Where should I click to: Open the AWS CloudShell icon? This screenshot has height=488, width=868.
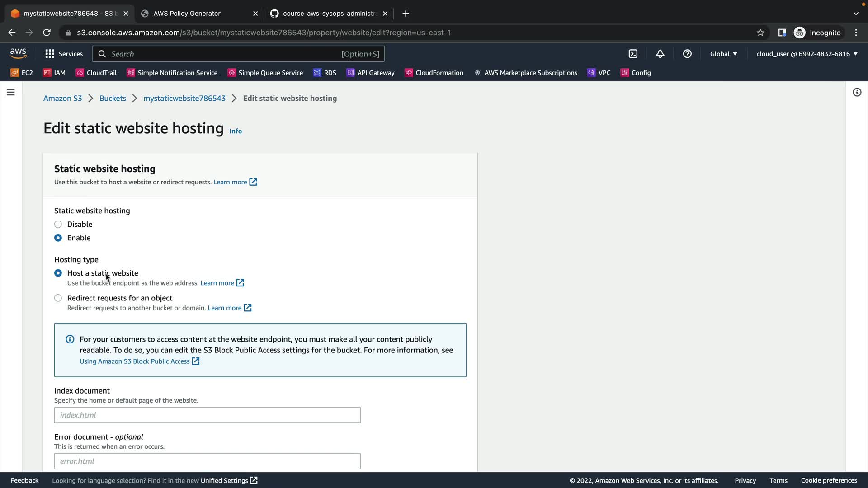point(633,54)
